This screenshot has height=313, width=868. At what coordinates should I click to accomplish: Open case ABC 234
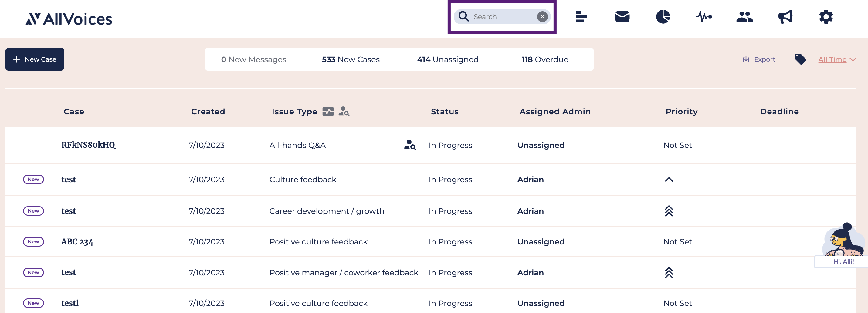click(x=77, y=242)
